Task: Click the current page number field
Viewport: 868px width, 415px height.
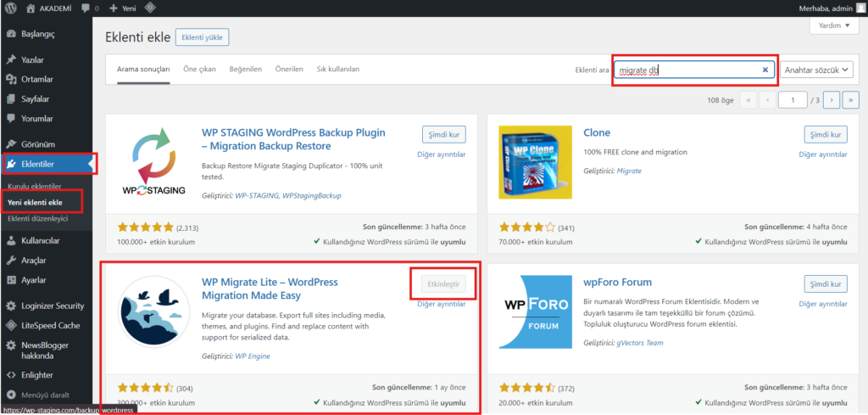Action: pyautogui.click(x=793, y=100)
